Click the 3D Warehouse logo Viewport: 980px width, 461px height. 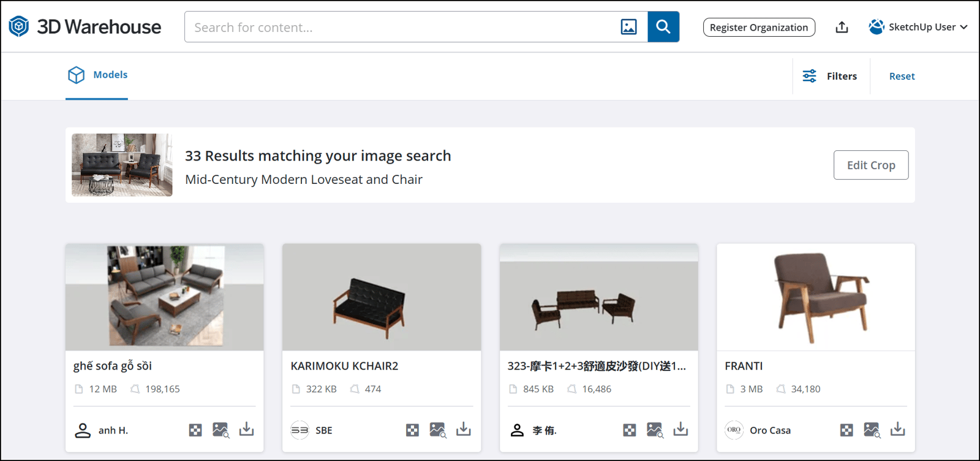click(85, 27)
